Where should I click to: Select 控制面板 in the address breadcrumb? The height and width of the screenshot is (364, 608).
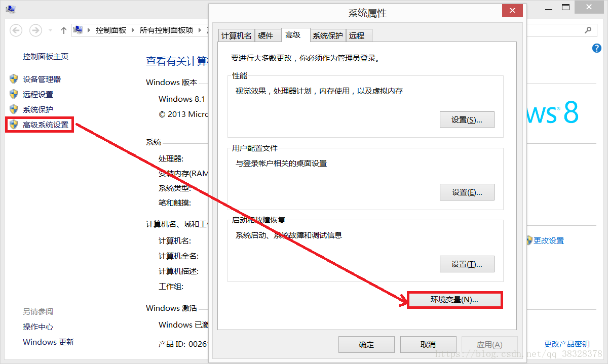111,30
